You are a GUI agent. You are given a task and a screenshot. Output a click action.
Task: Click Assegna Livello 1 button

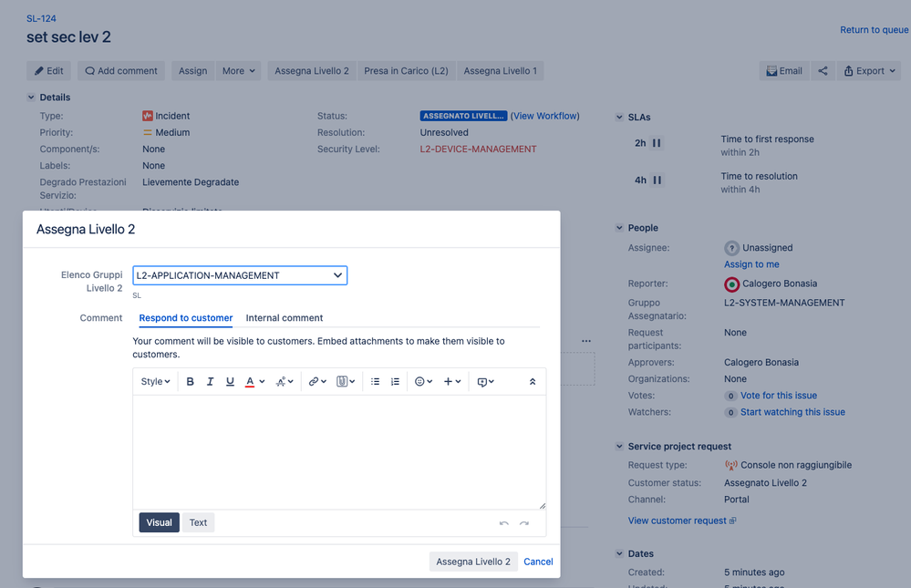pyautogui.click(x=501, y=71)
